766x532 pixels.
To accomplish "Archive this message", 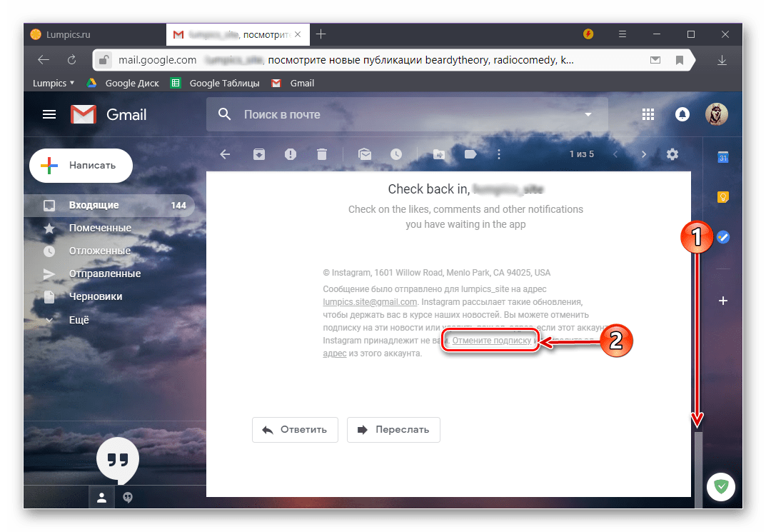I will coord(259,154).
